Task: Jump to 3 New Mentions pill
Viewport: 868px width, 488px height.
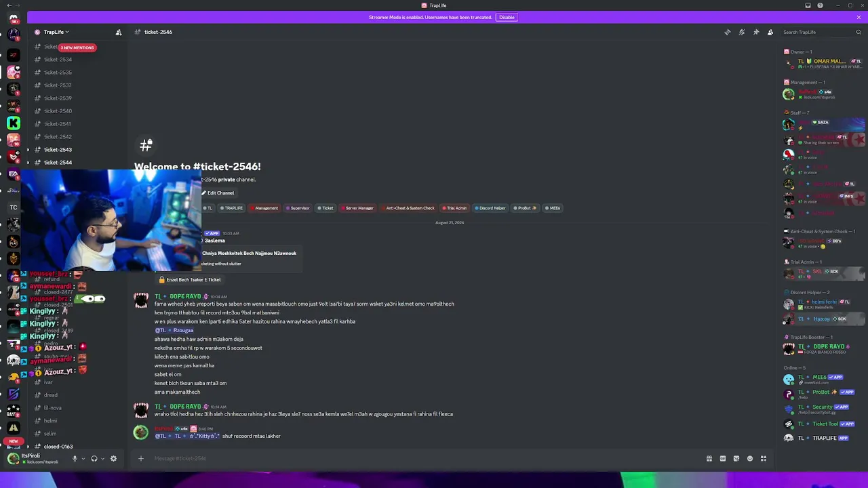Action: tap(77, 47)
